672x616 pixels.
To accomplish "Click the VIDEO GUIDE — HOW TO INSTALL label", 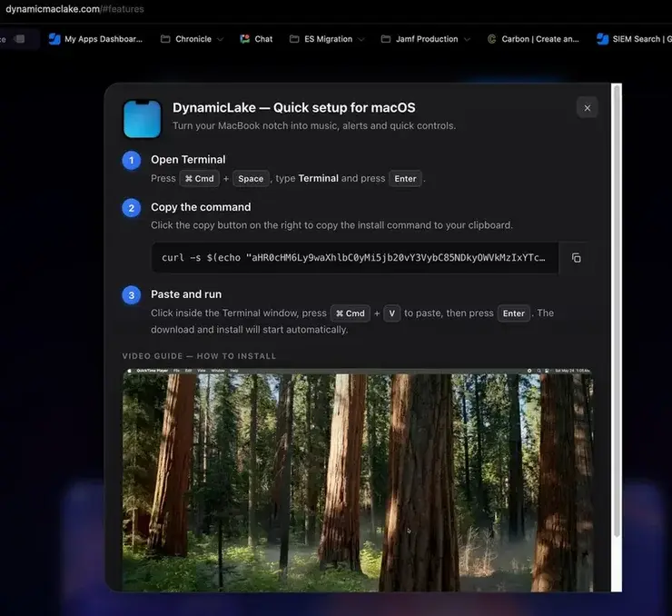I will tap(199, 356).
